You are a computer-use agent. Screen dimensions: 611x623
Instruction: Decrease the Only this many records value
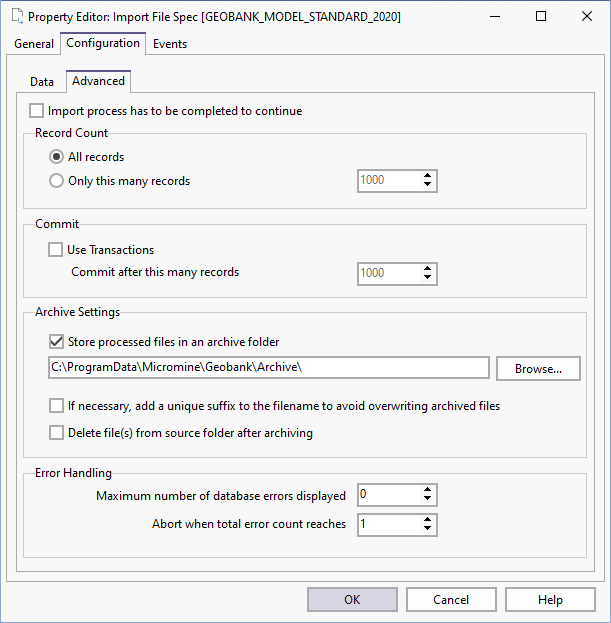tap(427, 185)
